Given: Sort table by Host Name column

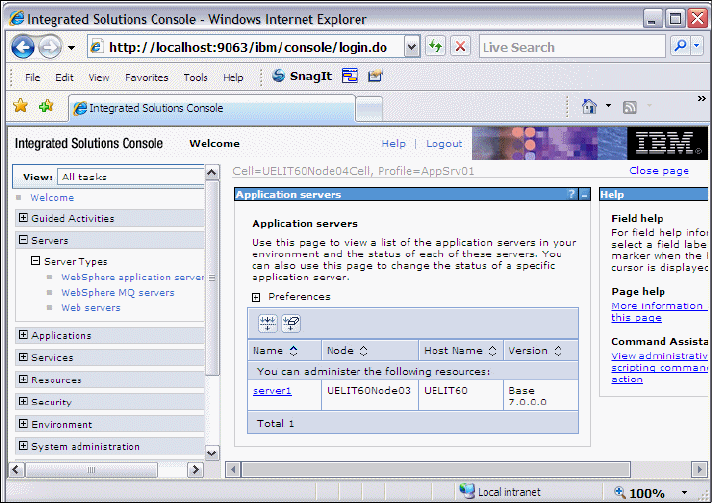Looking at the screenshot, I should [492, 350].
